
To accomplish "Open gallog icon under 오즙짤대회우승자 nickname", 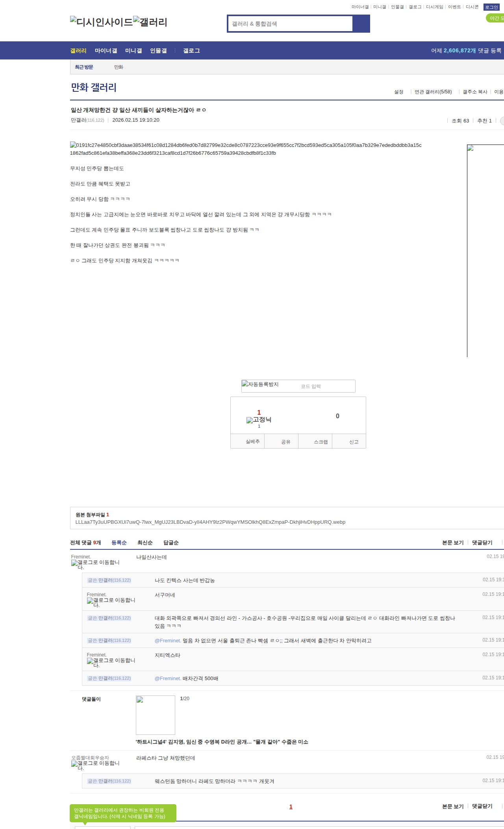I will [x=95, y=766].
